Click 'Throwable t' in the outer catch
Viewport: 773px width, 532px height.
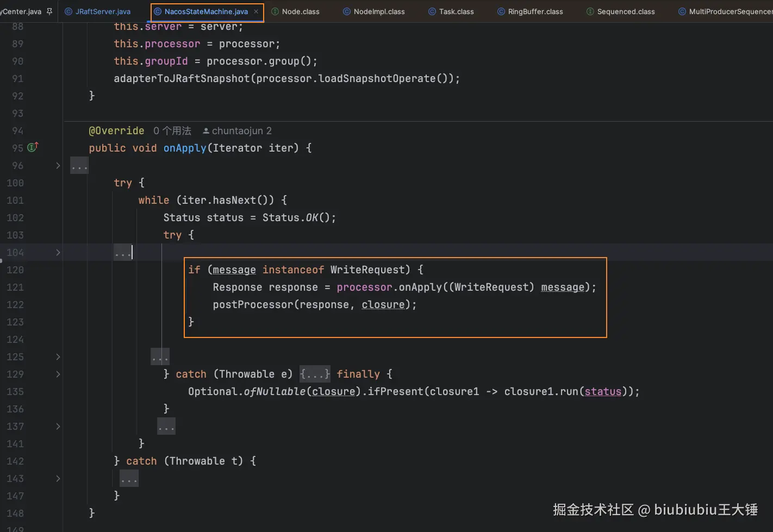[203, 461]
